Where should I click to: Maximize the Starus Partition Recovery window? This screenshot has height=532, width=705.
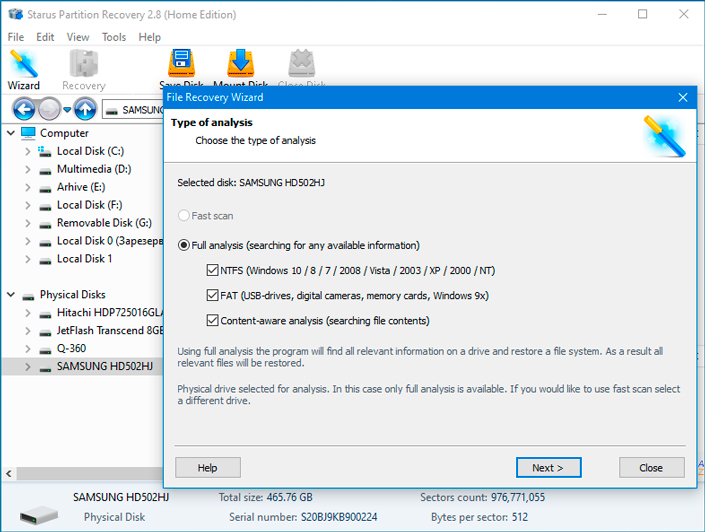pos(643,14)
